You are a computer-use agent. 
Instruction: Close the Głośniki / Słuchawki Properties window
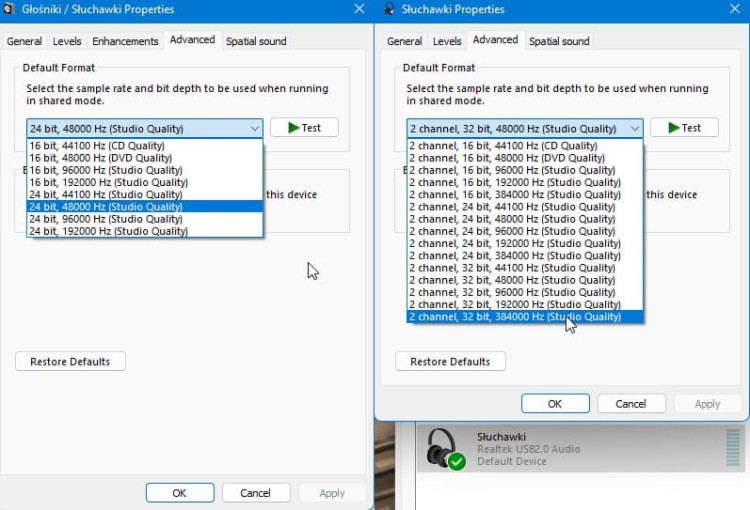pyautogui.click(x=360, y=9)
